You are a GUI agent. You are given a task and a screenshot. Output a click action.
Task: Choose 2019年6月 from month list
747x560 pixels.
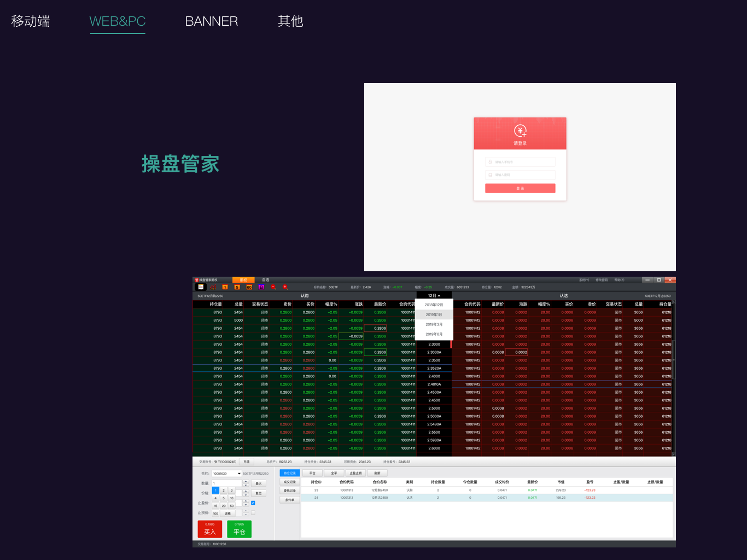[x=434, y=334]
